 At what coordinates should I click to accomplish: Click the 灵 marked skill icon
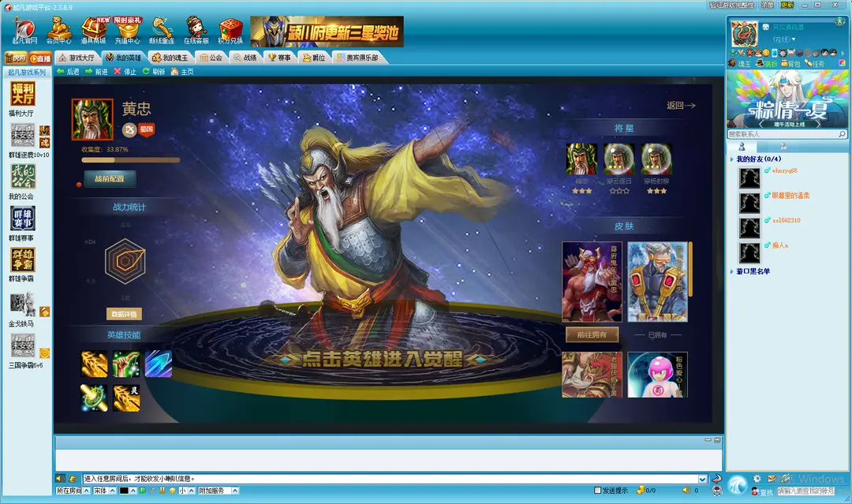(x=126, y=398)
